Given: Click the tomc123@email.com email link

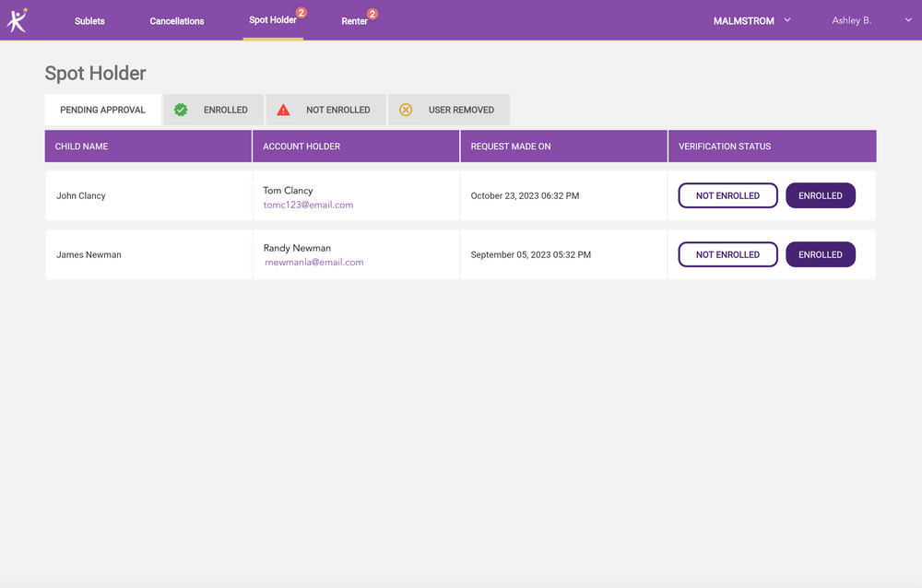Looking at the screenshot, I should (x=308, y=205).
